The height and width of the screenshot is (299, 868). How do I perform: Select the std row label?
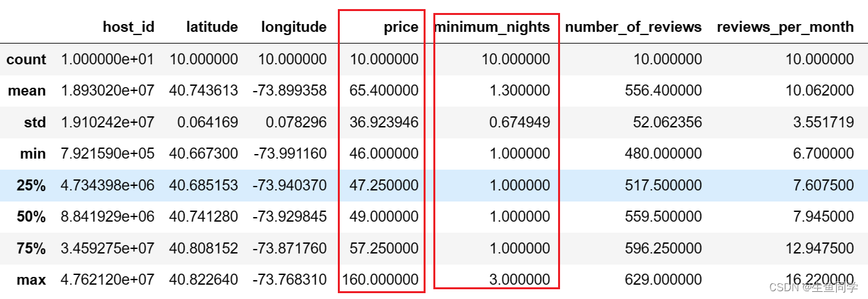coord(35,122)
